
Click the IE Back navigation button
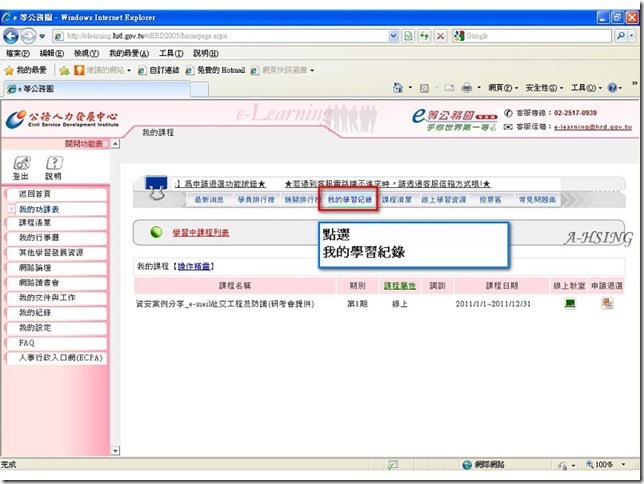[x=11, y=36]
